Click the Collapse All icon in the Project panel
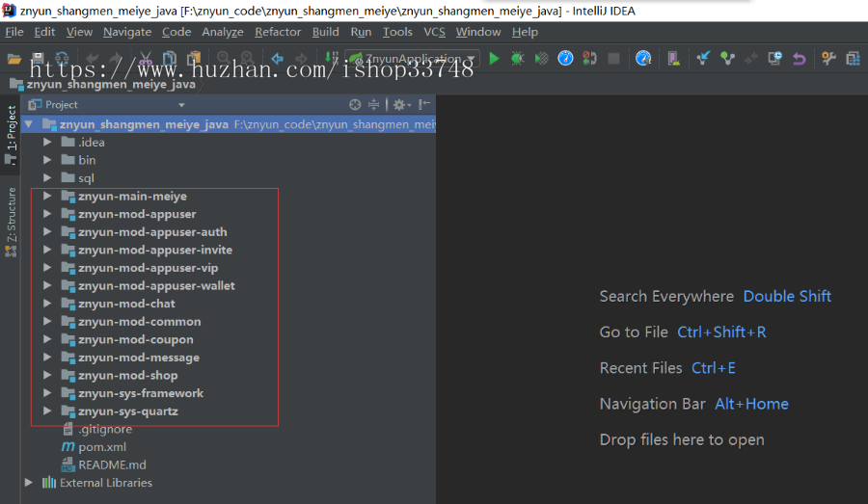The height and width of the screenshot is (504, 868). point(373,104)
